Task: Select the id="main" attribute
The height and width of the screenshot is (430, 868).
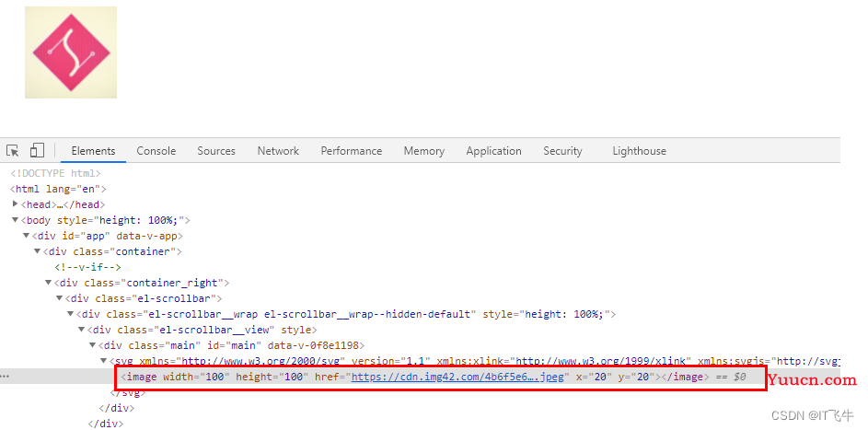Action: pos(237,345)
